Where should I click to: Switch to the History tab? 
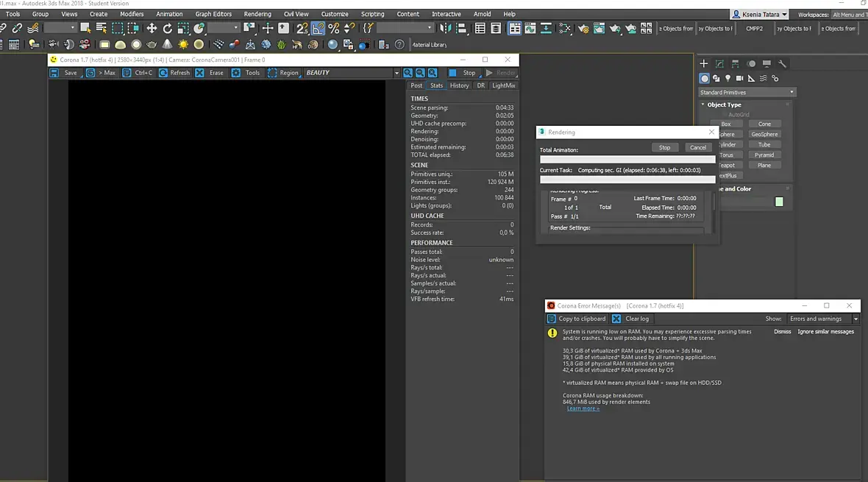[x=459, y=85]
